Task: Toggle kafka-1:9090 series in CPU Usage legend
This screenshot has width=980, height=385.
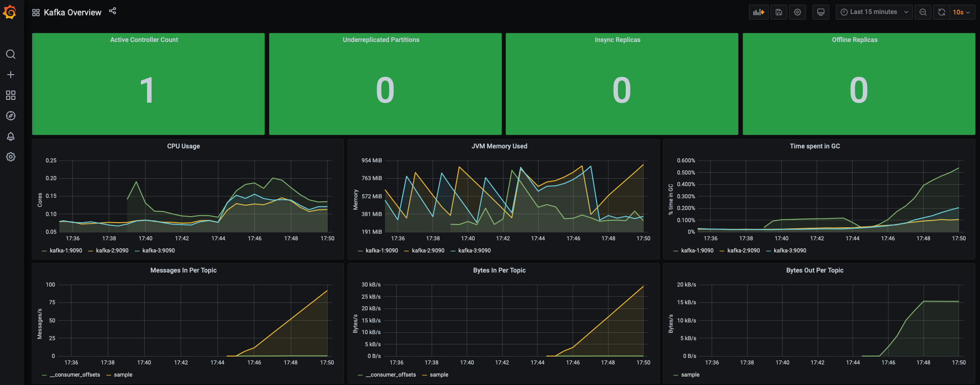Action: 66,251
